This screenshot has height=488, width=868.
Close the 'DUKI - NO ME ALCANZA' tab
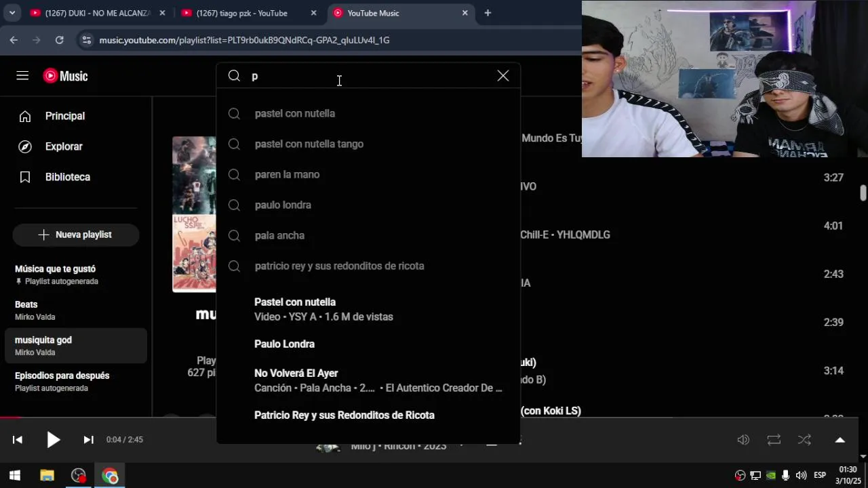point(162,13)
